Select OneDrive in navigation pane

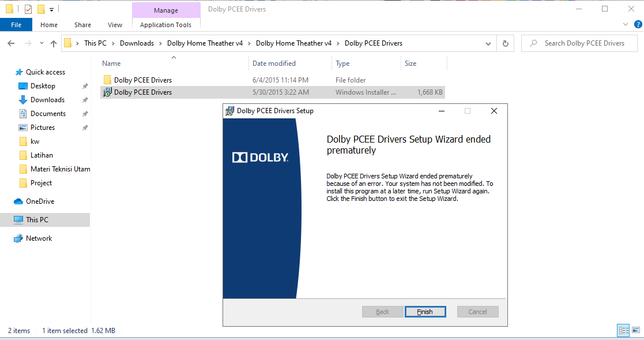point(40,201)
